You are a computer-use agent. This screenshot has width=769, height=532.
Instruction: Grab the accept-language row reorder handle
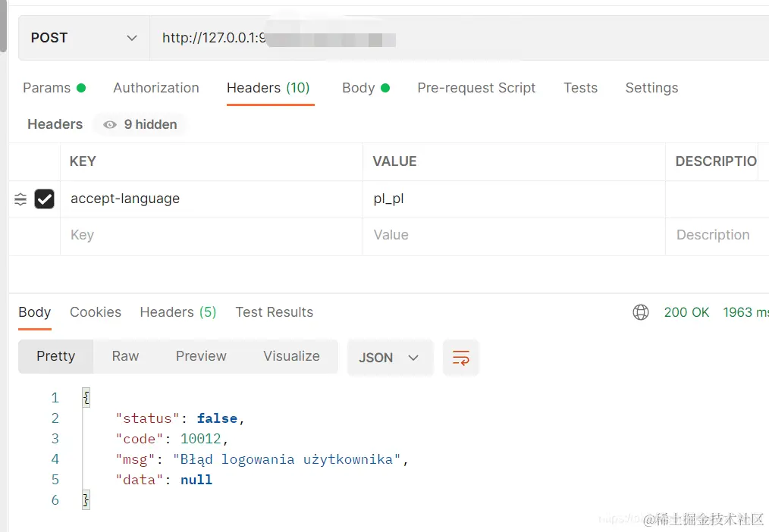20,199
